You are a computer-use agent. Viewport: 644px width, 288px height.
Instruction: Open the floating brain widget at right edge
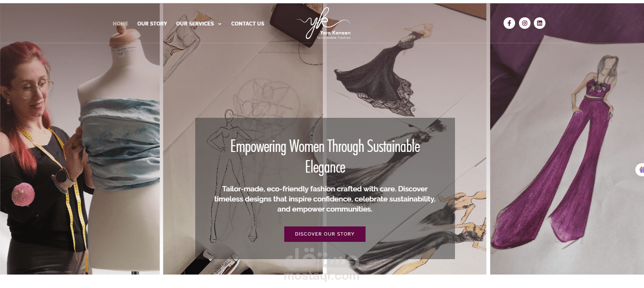(x=640, y=170)
